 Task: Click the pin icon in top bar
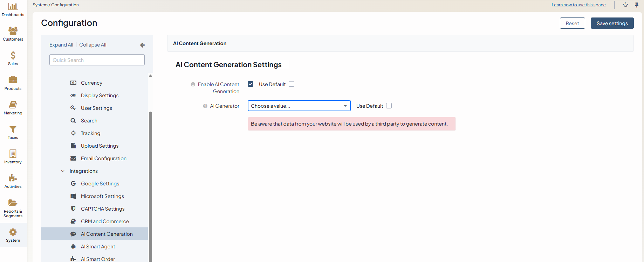tap(637, 5)
